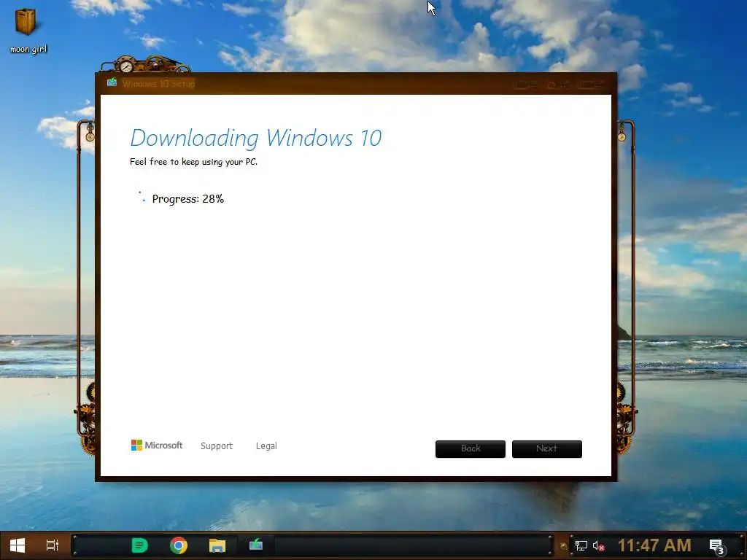Click the Microsoft logo in the setup window

click(157, 446)
